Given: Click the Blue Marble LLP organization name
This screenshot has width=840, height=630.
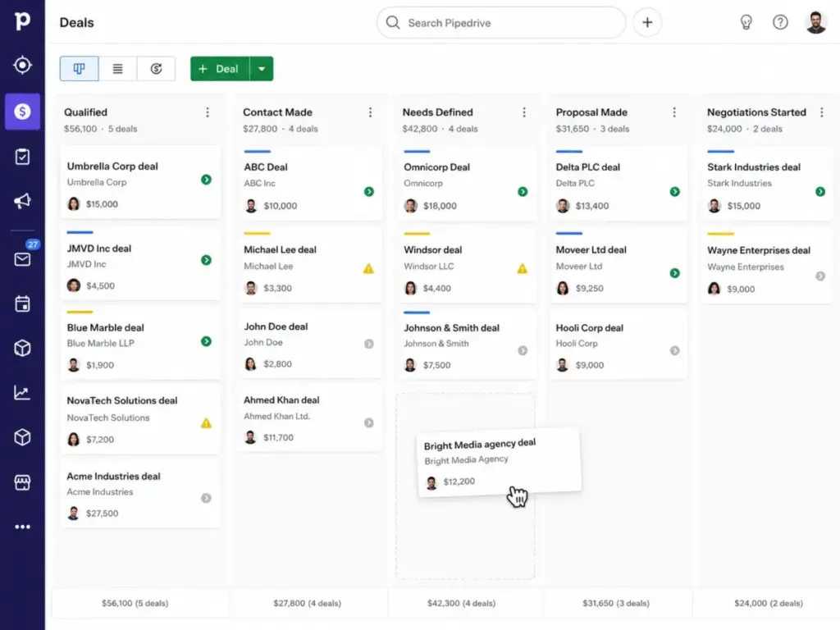Looking at the screenshot, I should coord(101,344).
